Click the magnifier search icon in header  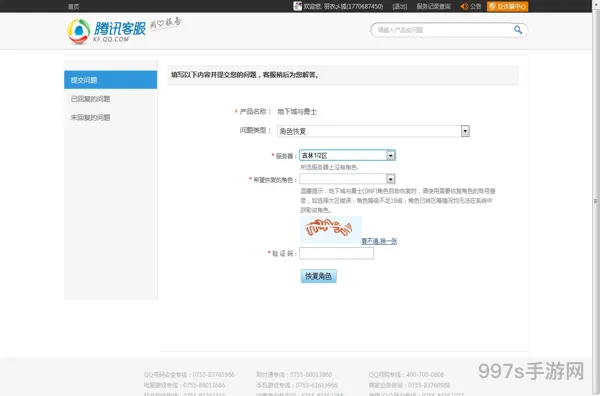click(518, 30)
